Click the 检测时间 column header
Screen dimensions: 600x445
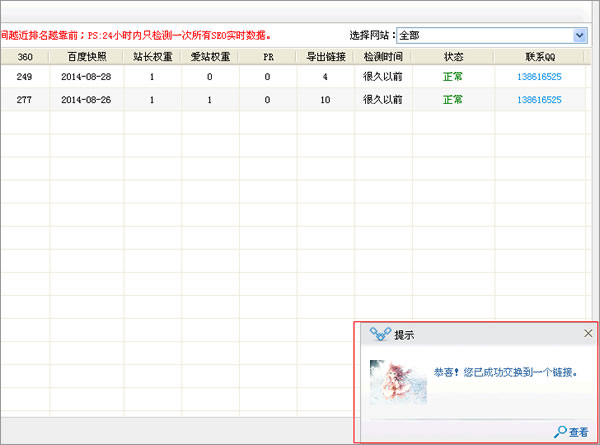point(383,57)
